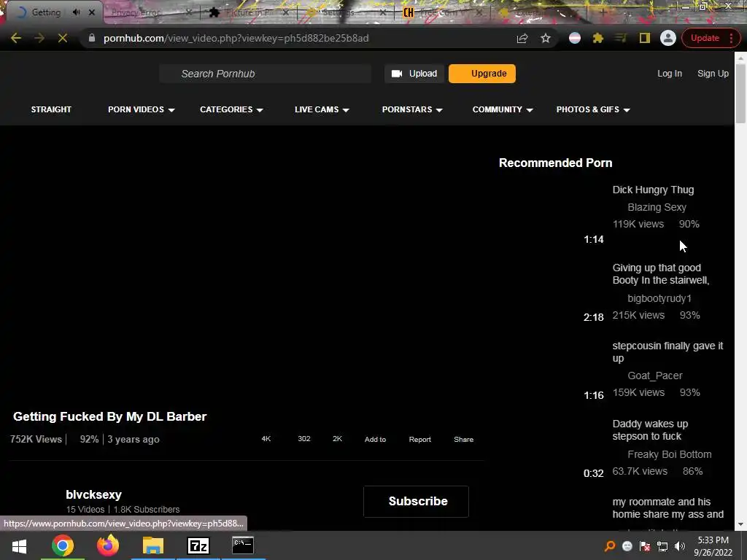Screen dimensions: 747x560
Task: Open the share this page icon in the address bar
Action: click(522, 38)
